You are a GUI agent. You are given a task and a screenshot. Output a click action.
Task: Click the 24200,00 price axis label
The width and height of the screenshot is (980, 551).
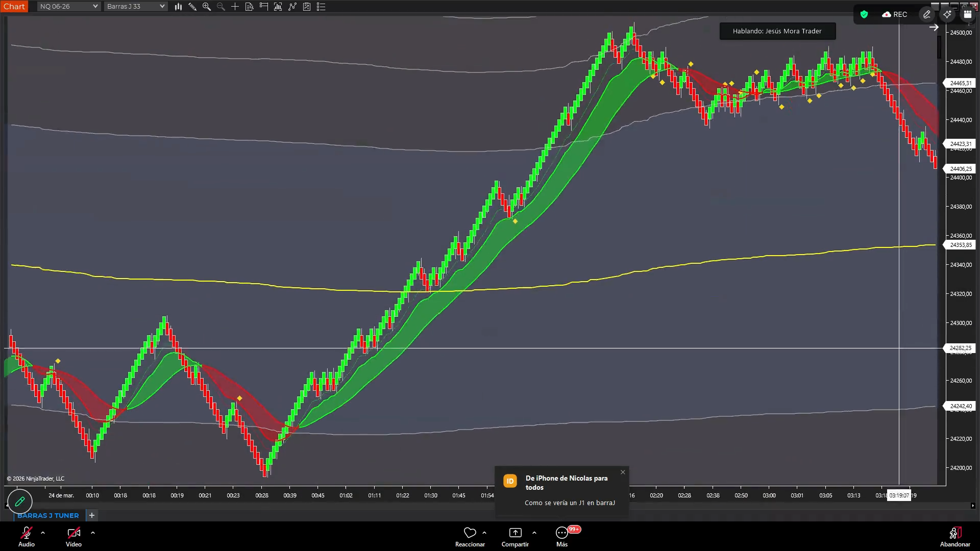coord(961,468)
